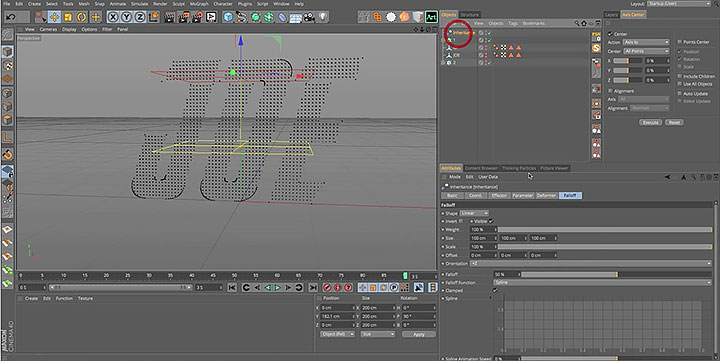Toggle the Y axis lock

click(x=127, y=17)
